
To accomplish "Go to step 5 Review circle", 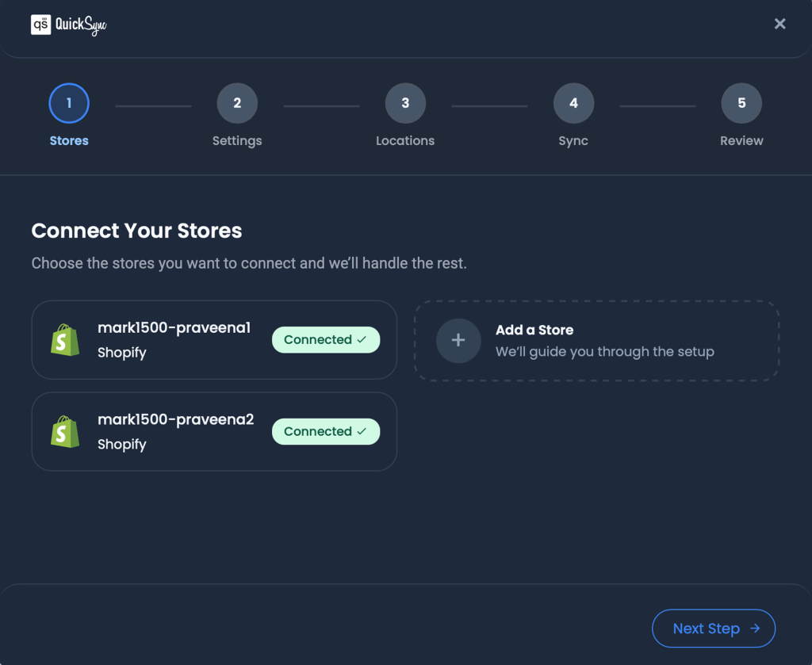I will [741, 102].
